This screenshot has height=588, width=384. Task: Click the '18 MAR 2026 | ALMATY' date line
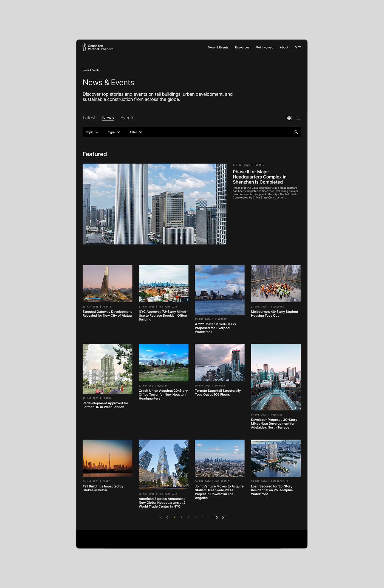pos(97,307)
